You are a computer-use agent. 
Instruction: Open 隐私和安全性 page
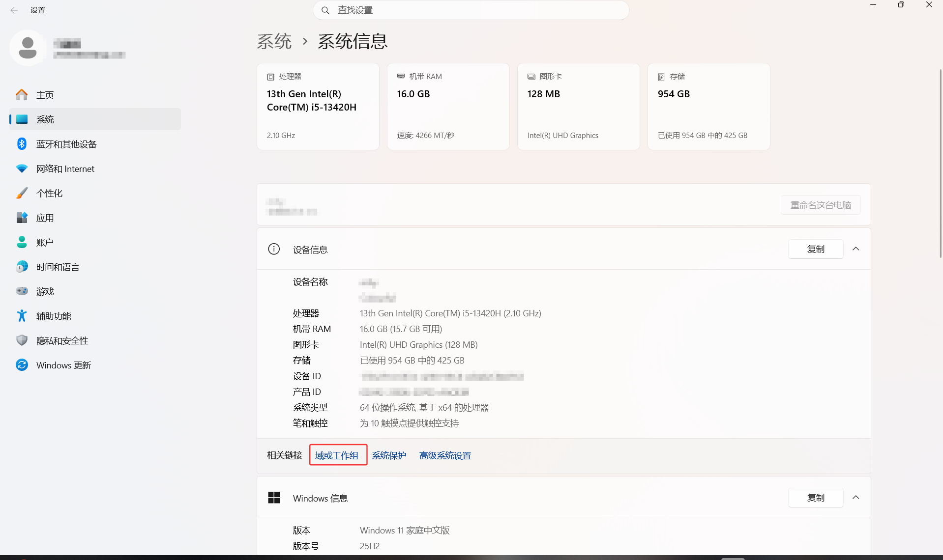[95, 340]
